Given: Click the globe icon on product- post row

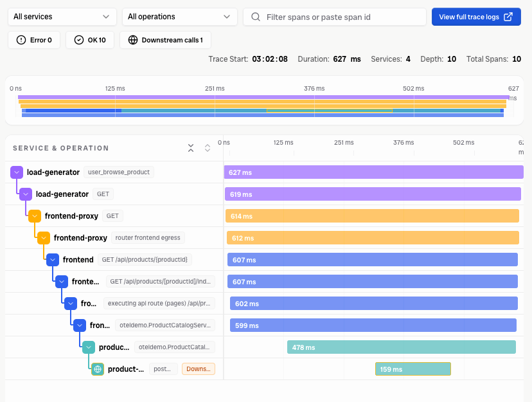Looking at the screenshot, I should click(98, 369).
